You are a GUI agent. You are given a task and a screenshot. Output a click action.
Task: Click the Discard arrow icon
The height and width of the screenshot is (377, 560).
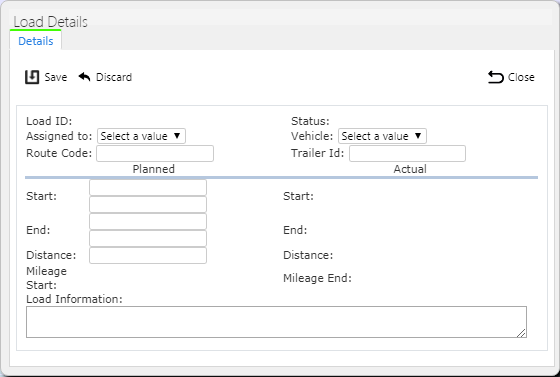pyautogui.click(x=84, y=77)
